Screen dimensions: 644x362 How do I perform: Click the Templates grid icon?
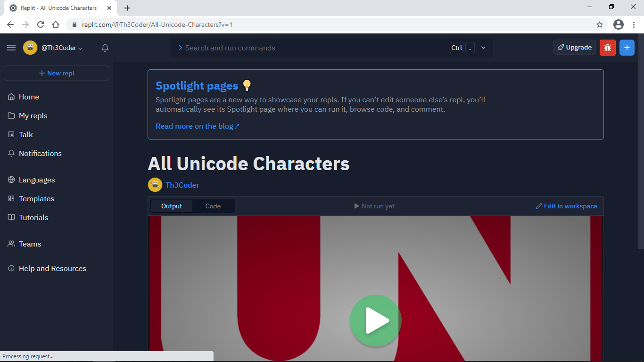click(11, 198)
